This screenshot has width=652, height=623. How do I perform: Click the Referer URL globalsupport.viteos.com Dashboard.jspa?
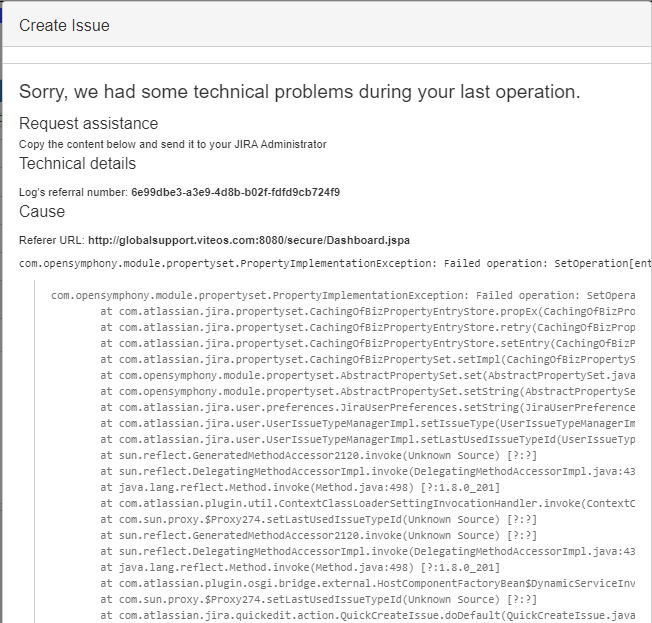pos(249,240)
